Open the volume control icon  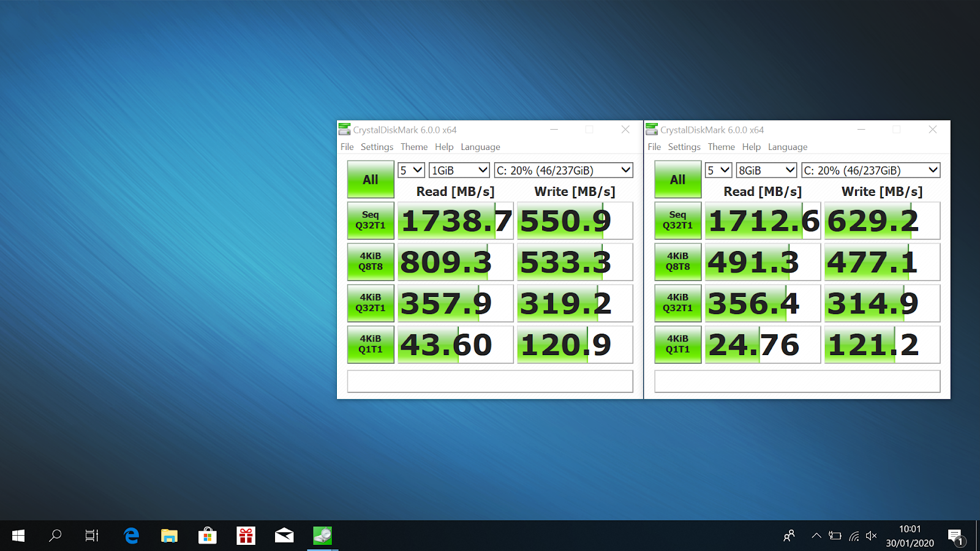click(872, 536)
